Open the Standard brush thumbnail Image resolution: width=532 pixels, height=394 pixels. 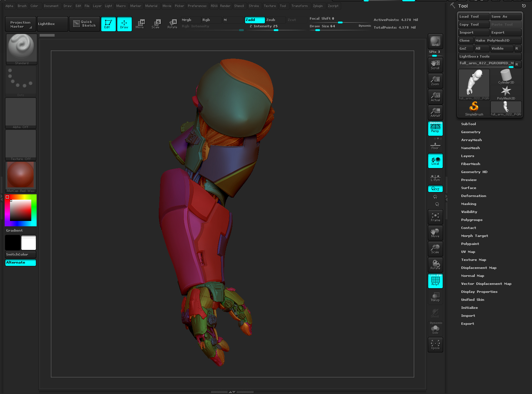pyautogui.click(x=21, y=49)
